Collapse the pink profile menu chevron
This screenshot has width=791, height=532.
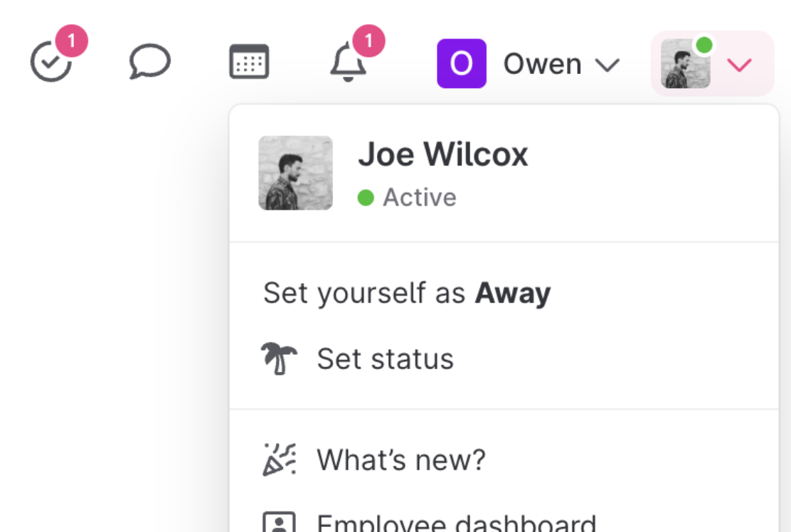(740, 65)
